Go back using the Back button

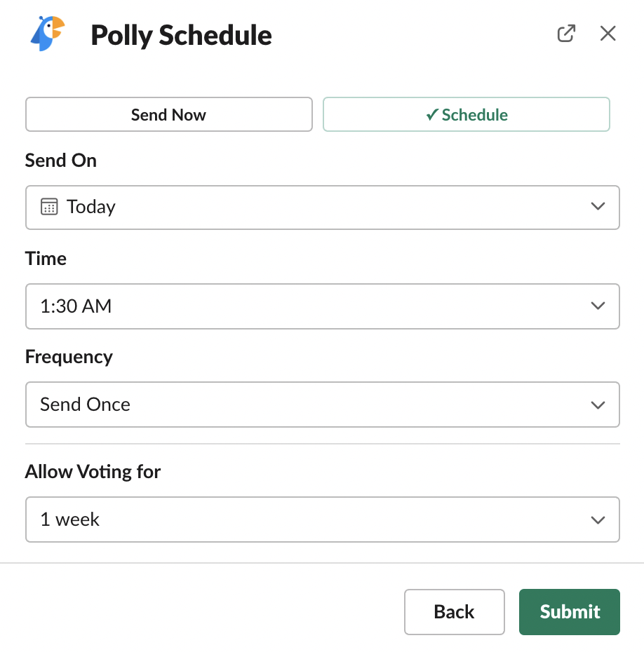454,611
